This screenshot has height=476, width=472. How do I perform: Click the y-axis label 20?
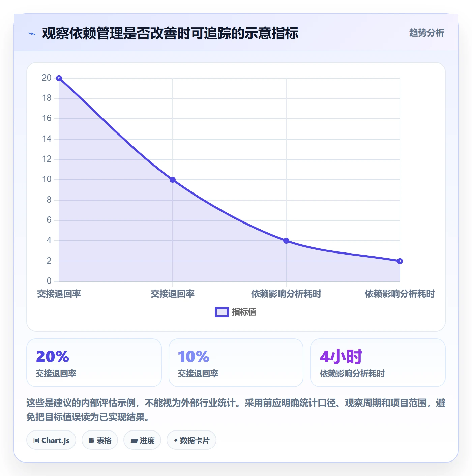47,78
